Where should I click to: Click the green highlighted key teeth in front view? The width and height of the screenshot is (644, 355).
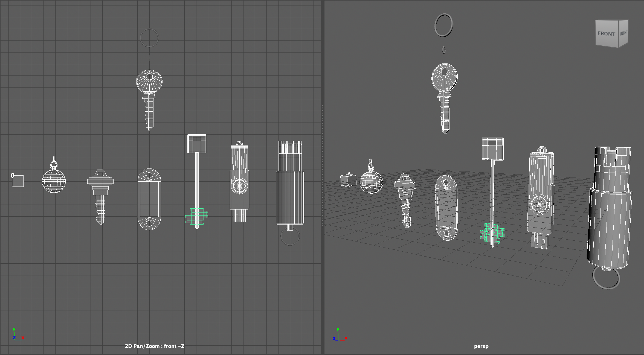point(197,216)
